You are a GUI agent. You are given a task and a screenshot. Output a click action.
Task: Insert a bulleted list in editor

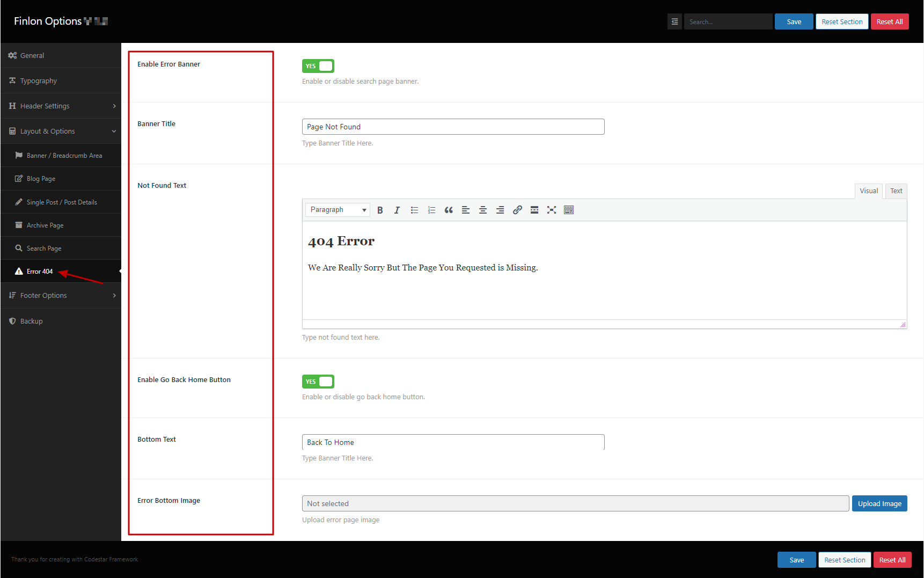[x=414, y=210]
